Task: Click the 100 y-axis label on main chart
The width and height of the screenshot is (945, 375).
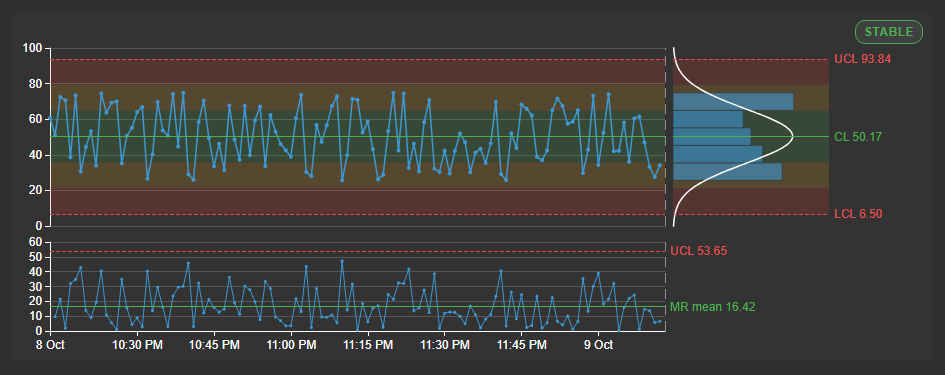Action: 33,48
